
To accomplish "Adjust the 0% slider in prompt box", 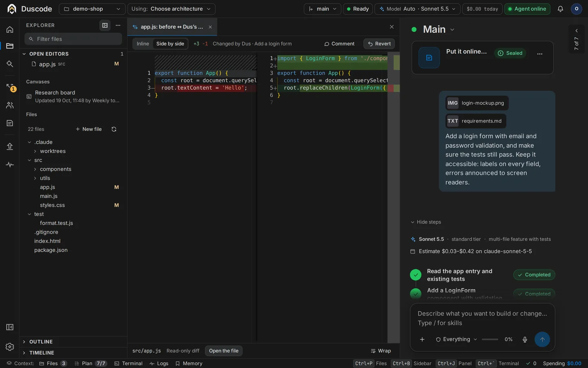I will (490, 339).
